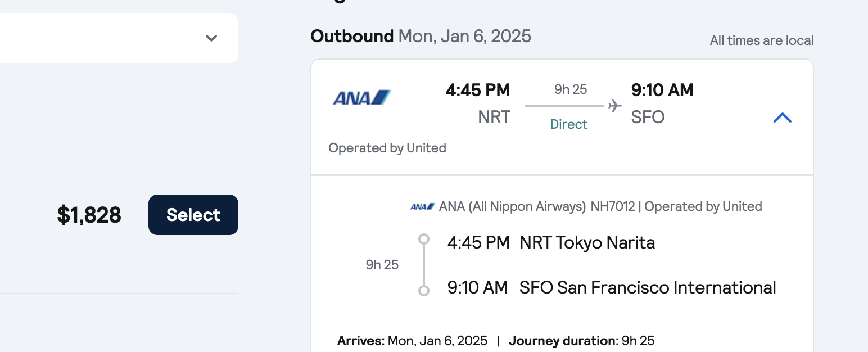Click the 4:45 PM departure time header
This screenshot has height=352, width=868.
click(478, 90)
